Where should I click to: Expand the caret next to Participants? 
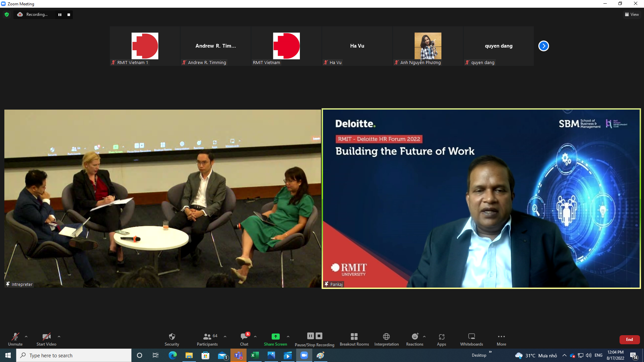[x=225, y=337]
